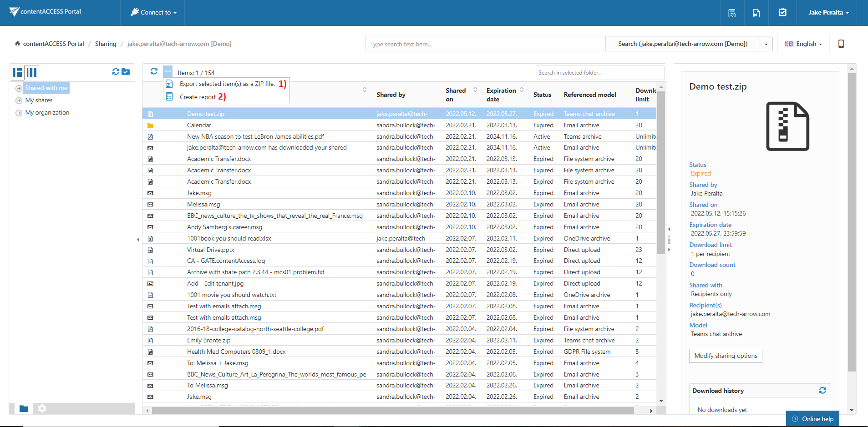The width and height of the screenshot is (868, 427).
Task: Refresh the item list in grid toolbar
Action: (154, 71)
